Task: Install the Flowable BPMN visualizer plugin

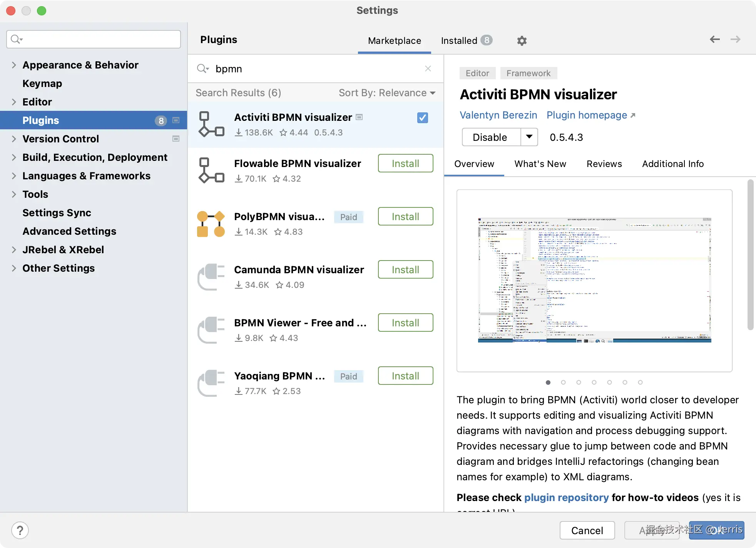Action: [x=405, y=164]
